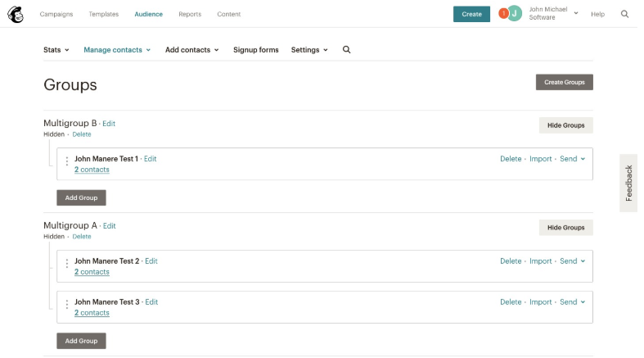This screenshot has width=644, height=358.
Task: Expand the Stats dropdown
Action: [x=56, y=50]
